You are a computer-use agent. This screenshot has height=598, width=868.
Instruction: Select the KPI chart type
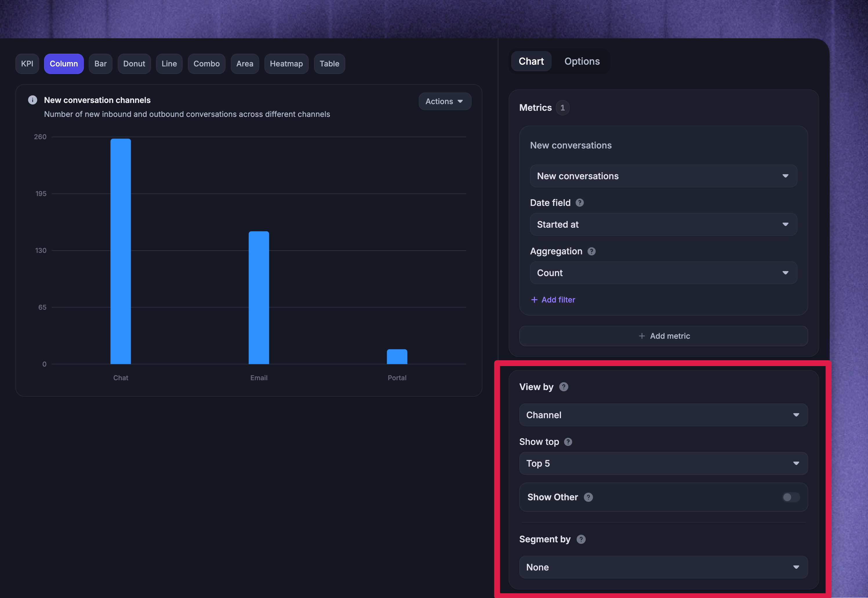tap(27, 64)
